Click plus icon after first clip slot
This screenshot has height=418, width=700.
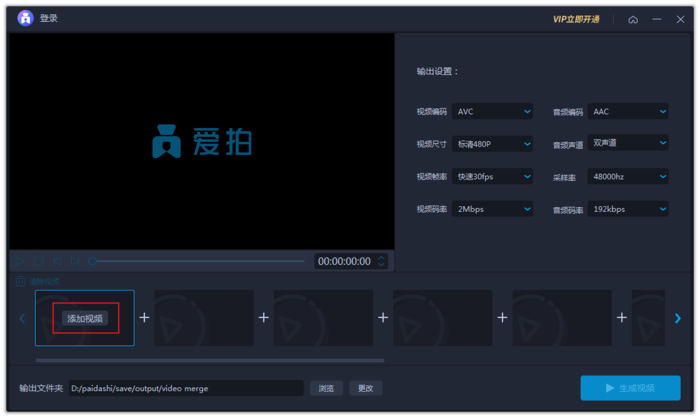tap(144, 318)
